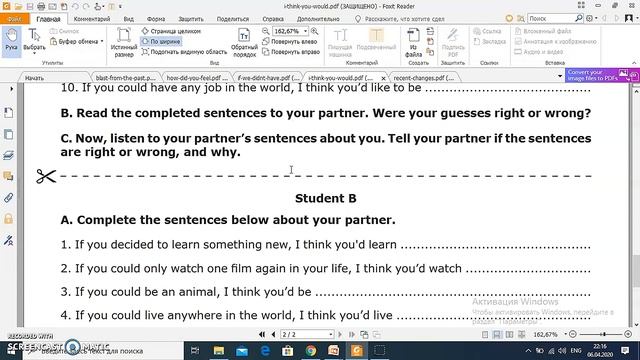640x360 pixels.
Task: Open the ribbon zoom percentage combo box
Action: tap(290, 31)
